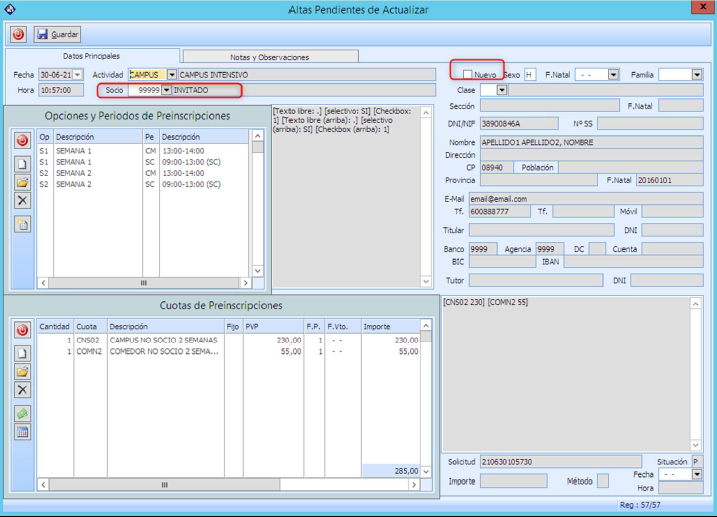Click the open folder icon in Opciones y Periodos panel
Screen dimensions: 717x517
coord(22,182)
